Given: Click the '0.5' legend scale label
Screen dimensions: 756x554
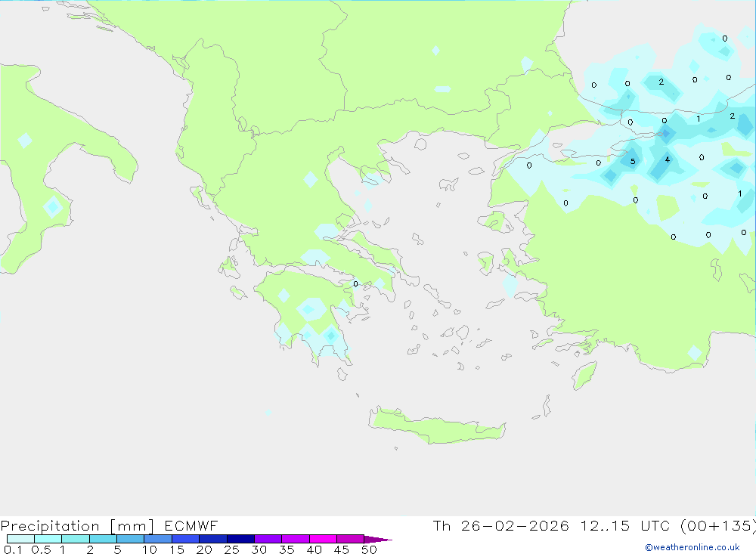Looking at the screenshot, I should pyautogui.click(x=41, y=549).
